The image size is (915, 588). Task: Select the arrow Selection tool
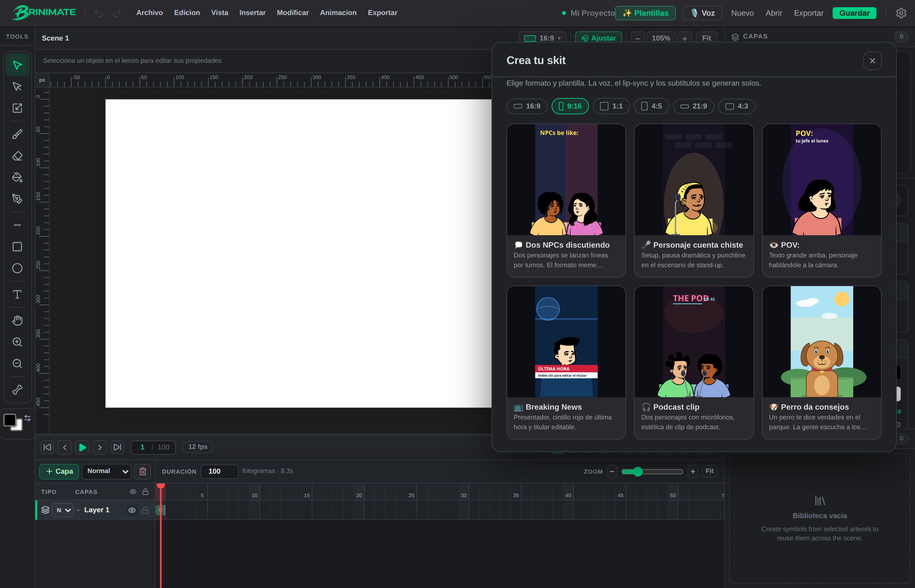(17, 65)
